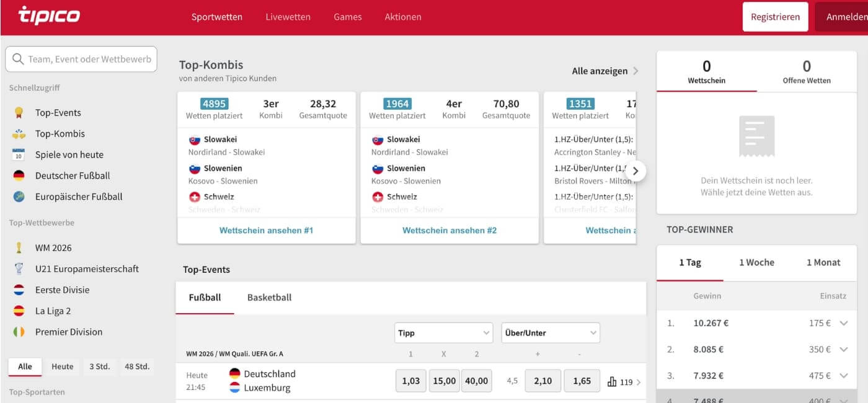Click the Spiele von heute calendar icon
This screenshot has width=868, height=403.
[19, 155]
